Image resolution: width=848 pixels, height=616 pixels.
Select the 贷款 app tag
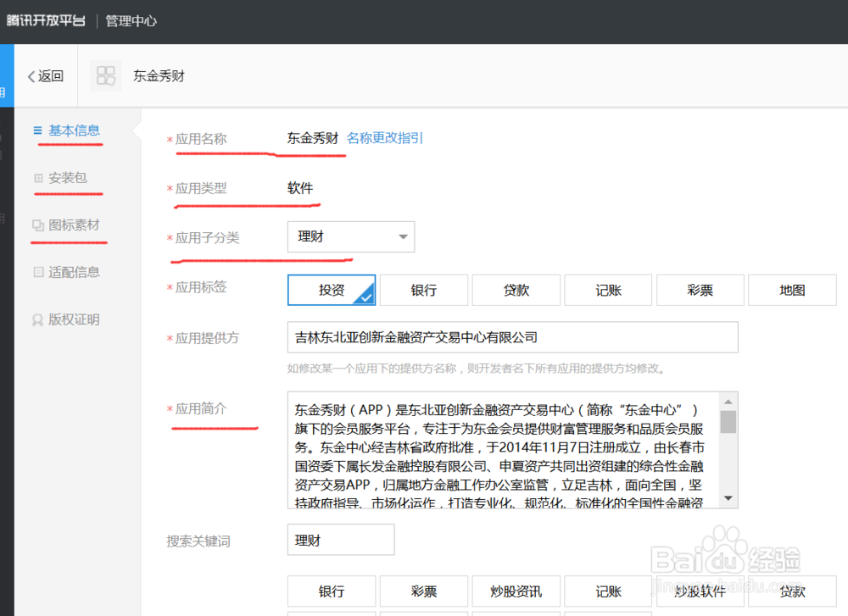click(x=516, y=290)
